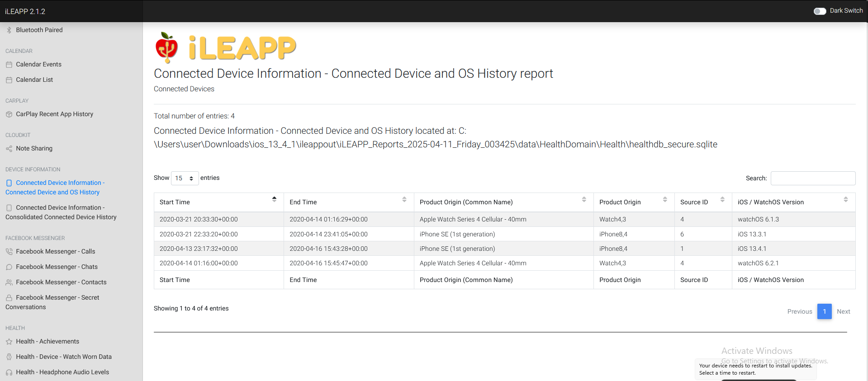Open Consolidated Connected Device History report
The image size is (868, 381).
61,212
